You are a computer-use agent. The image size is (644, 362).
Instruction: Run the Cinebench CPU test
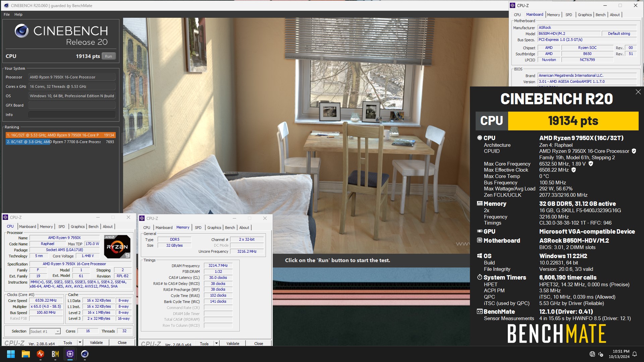click(x=108, y=56)
